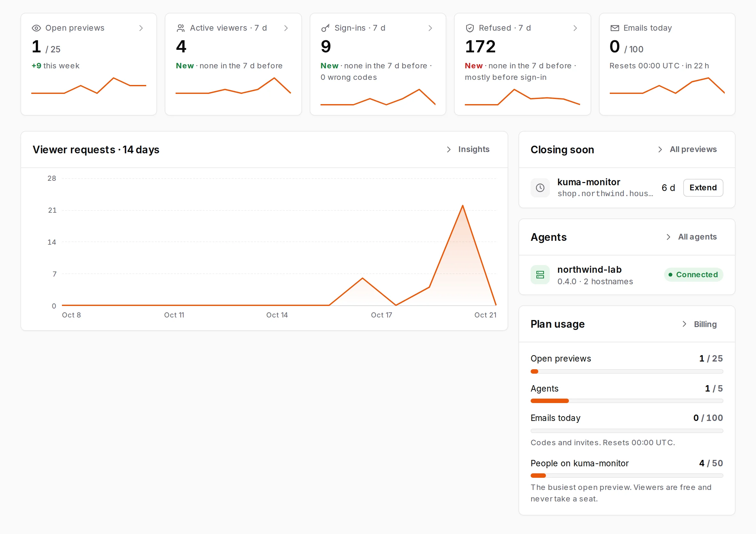Image resolution: width=756 pixels, height=534 pixels.
Task: Open the Active viewers card chevron
Action: (286, 28)
